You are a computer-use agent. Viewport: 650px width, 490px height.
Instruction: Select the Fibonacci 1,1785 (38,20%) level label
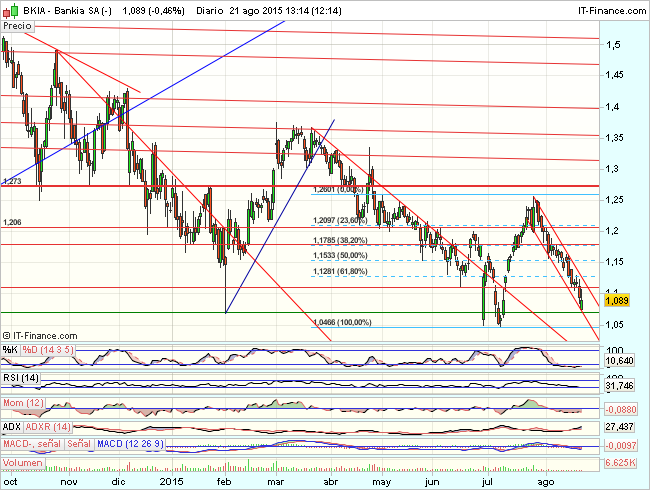tap(342, 240)
